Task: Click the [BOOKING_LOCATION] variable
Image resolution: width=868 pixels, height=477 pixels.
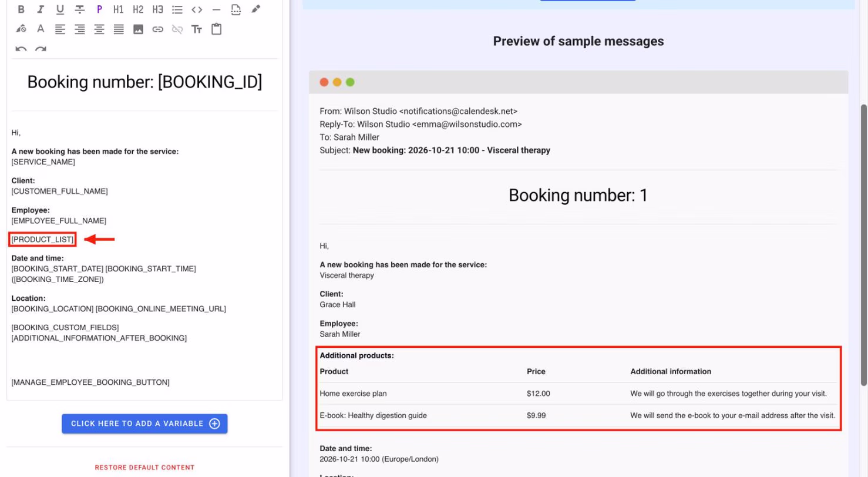Action: (x=52, y=309)
